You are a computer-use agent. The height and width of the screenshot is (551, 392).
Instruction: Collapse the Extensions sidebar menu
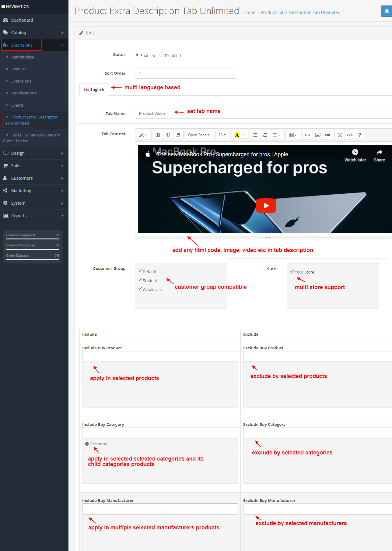click(34, 45)
